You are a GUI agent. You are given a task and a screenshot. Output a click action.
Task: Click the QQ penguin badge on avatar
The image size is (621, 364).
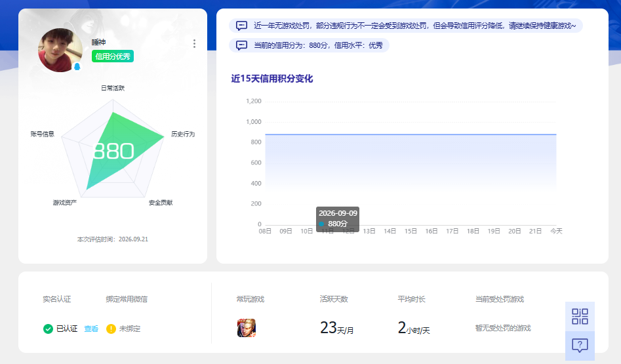[77, 66]
